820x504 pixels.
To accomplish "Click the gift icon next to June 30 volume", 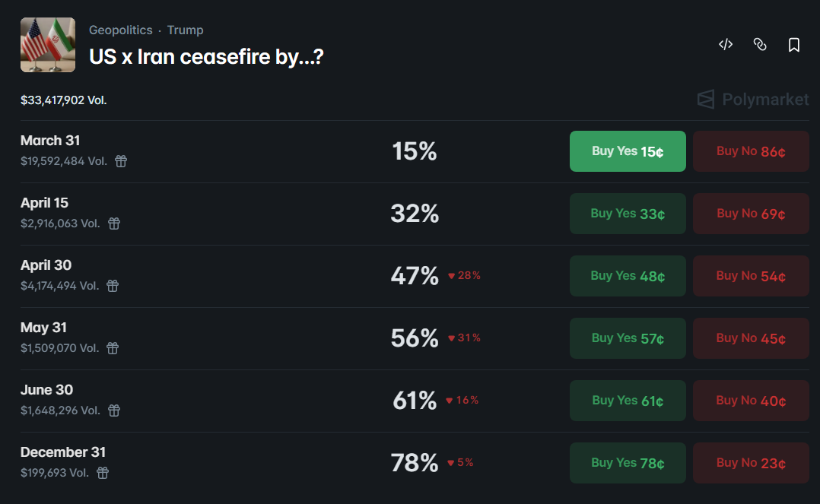I will click(x=113, y=410).
